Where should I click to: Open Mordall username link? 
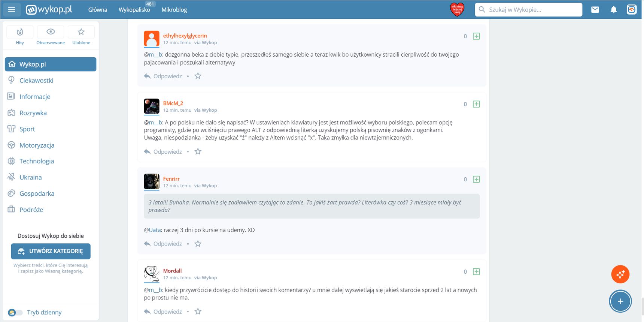(172, 271)
